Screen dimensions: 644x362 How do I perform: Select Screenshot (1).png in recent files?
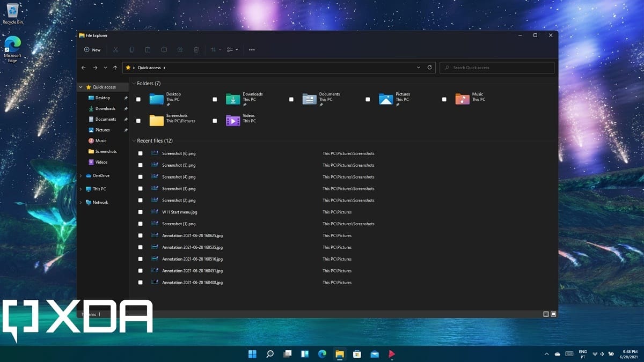point(179,224)
